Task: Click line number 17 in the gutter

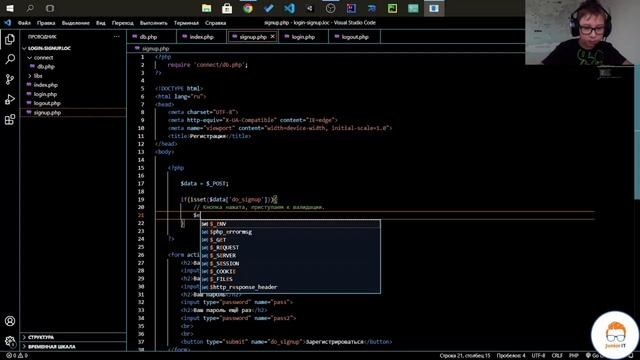Action: point(142,184)
